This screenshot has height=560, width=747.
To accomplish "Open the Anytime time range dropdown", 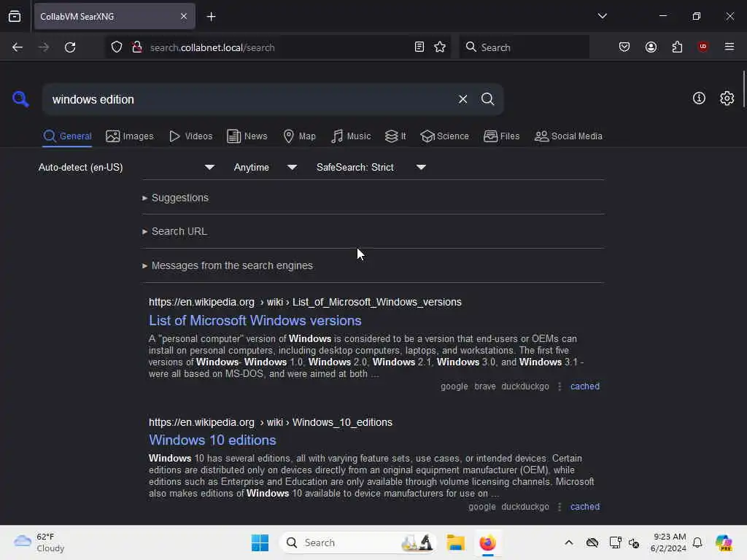I will tap(266, 167).
